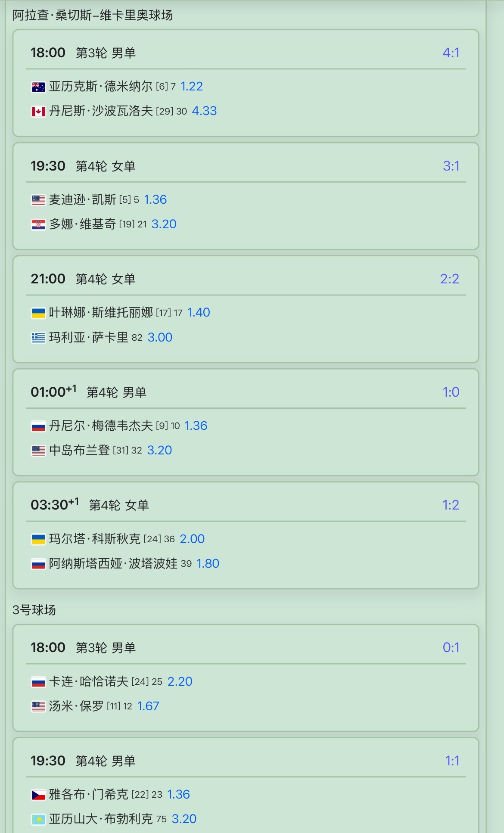The image size is (504, 833).
Task: Click Ukrainian flag beside 叶琳娜·斯维托丽娜
Action: click(38, 313)
